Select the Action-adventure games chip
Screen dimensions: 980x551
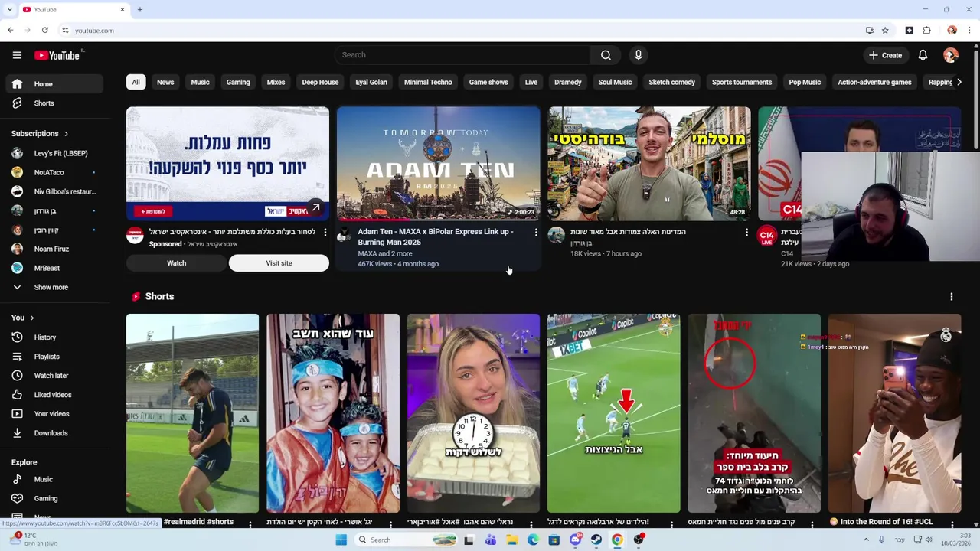[x=874, y=82]
